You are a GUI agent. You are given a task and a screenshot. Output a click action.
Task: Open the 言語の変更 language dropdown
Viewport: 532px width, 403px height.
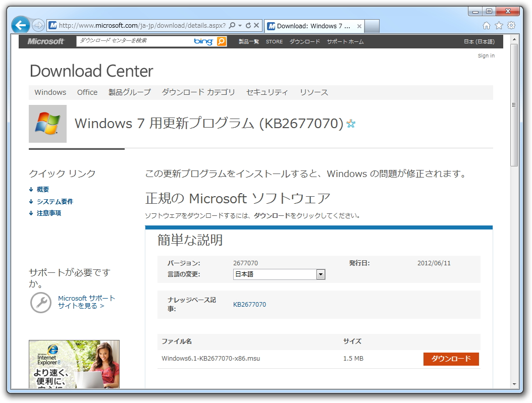click(x=321, y=274)
